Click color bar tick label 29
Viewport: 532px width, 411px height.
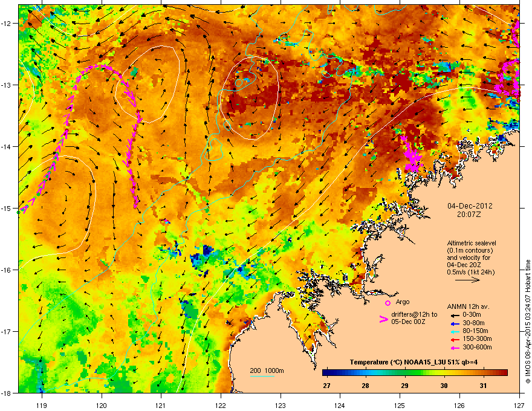(404, 386)
